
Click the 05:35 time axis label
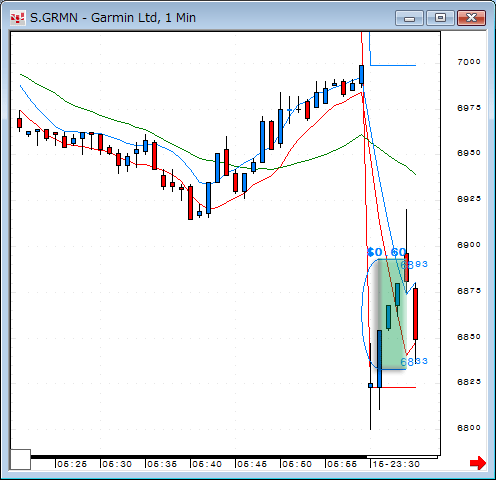(x=162, y=464)
